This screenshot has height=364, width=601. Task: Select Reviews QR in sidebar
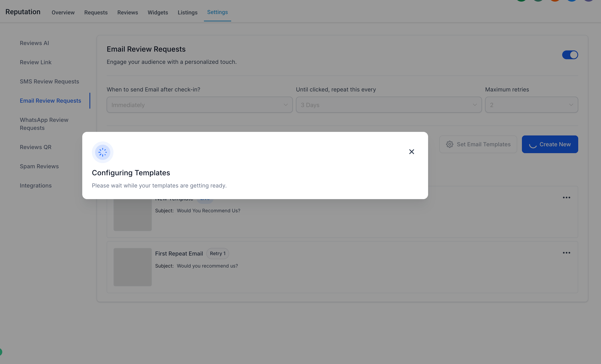click(x=36, y=147)
